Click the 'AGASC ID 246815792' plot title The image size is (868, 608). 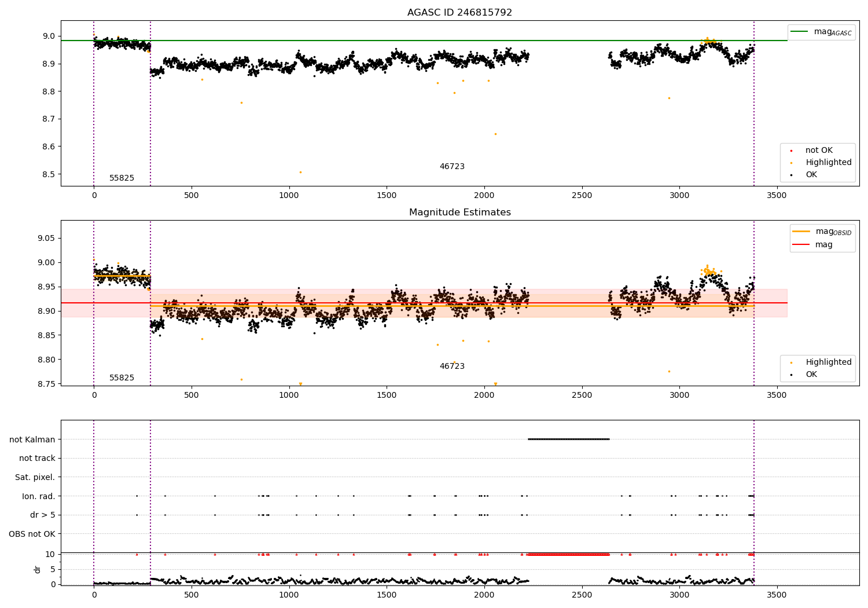(x=459, y=13)
